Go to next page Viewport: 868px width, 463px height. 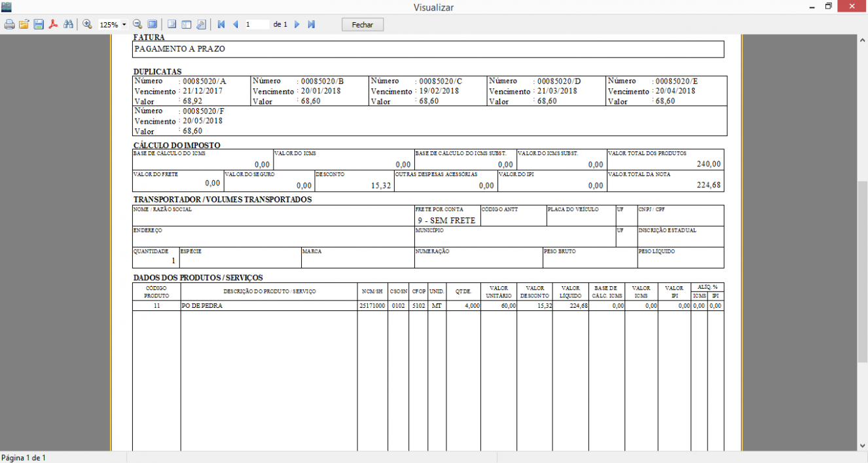click(x=297, y=24)
